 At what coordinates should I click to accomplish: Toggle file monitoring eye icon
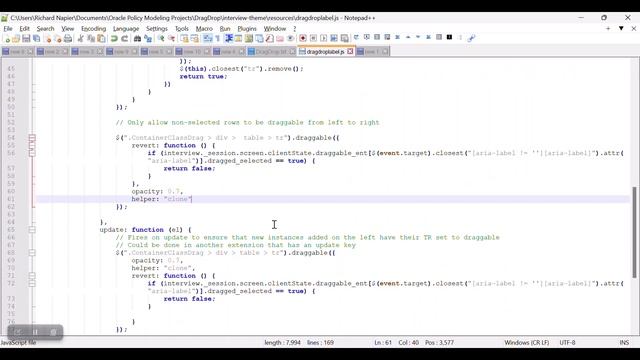tap(290, 38)
